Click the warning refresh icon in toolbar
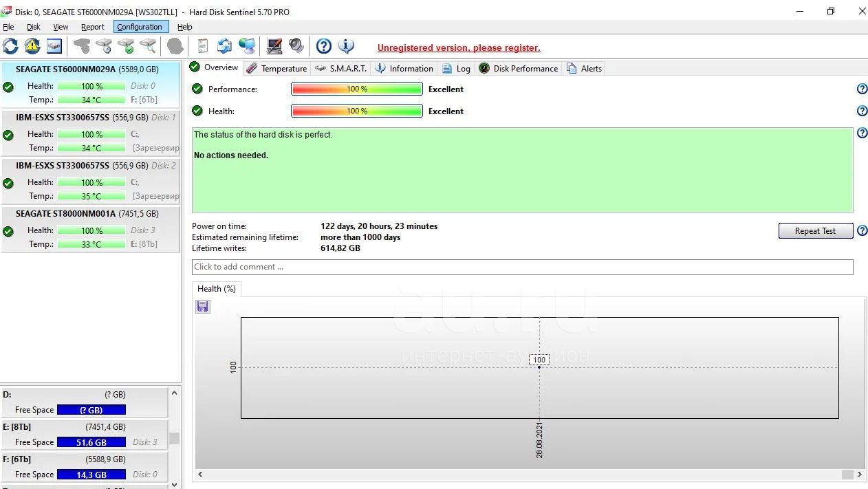 click(x=32, y=46)
